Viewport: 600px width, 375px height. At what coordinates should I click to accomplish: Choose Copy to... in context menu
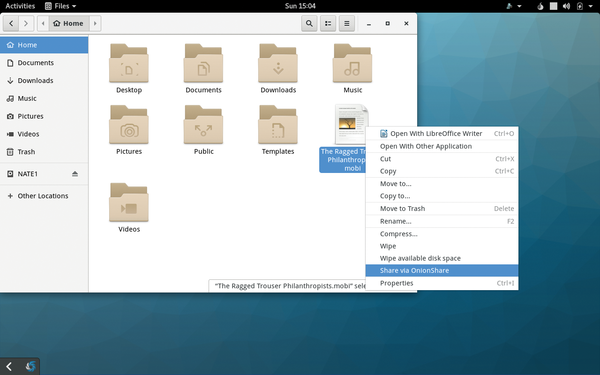[x=442, y=196]
